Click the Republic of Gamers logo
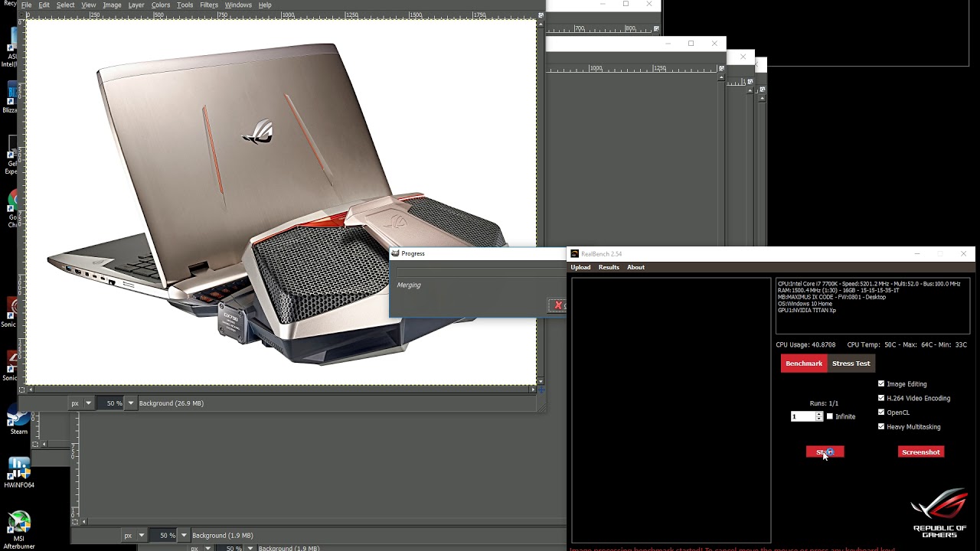This screenshot has width=980, height=551. point(939,513)
